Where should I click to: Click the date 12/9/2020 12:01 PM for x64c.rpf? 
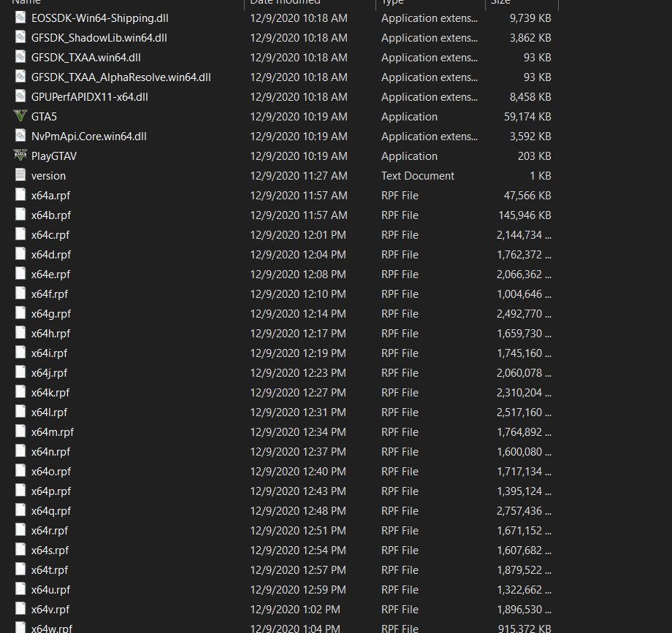pos(298,235)
